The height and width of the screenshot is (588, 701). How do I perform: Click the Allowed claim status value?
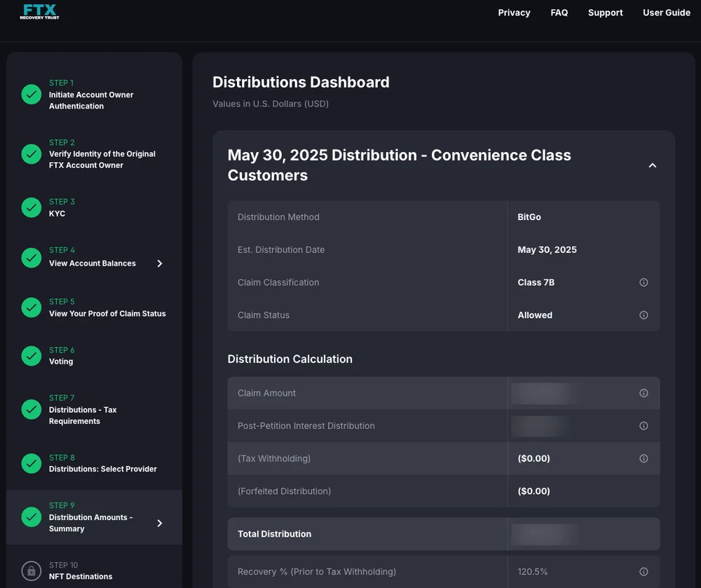pos(535,315)
